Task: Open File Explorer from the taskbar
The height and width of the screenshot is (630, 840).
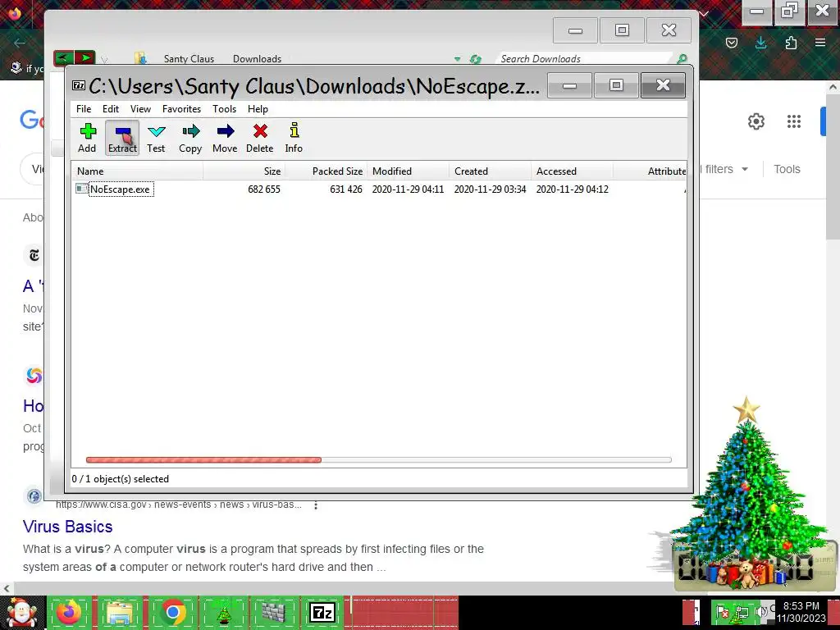Action: coord(120,612)
